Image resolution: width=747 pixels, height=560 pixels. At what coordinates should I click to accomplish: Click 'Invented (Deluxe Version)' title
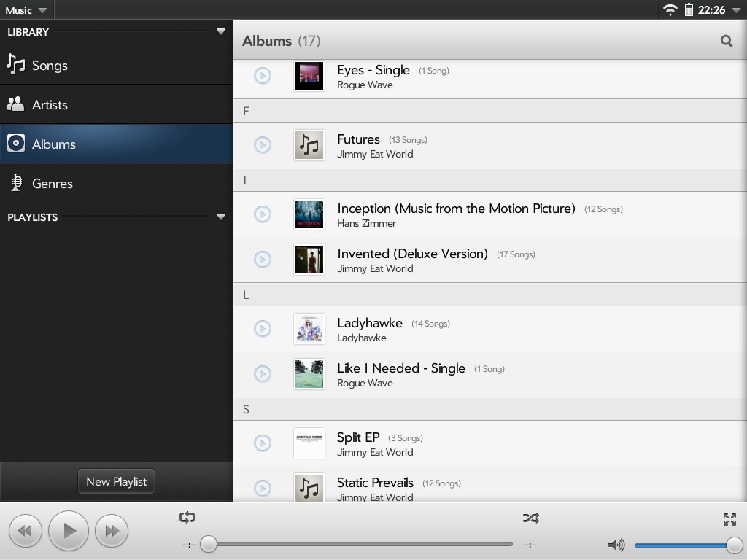[x=412, y=254]
